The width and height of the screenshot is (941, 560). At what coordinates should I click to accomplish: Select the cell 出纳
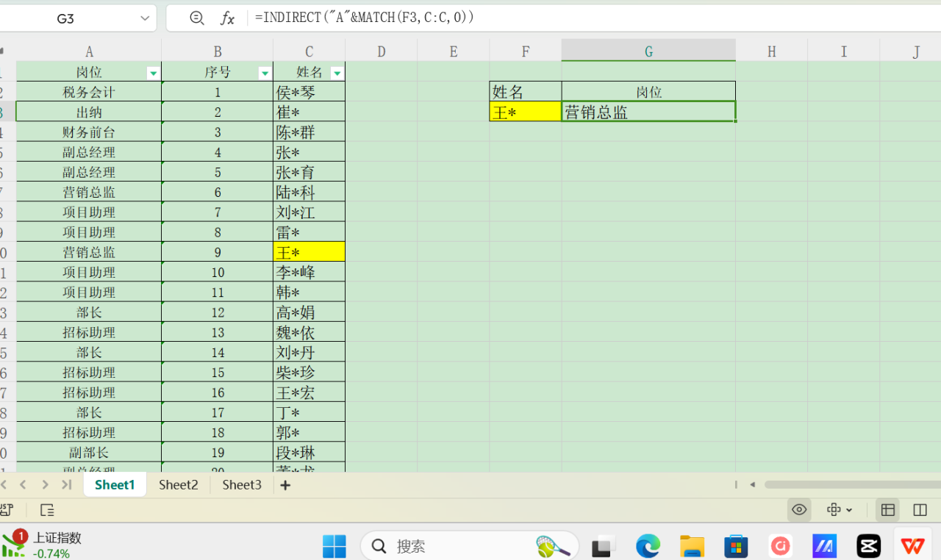[89, 112]
